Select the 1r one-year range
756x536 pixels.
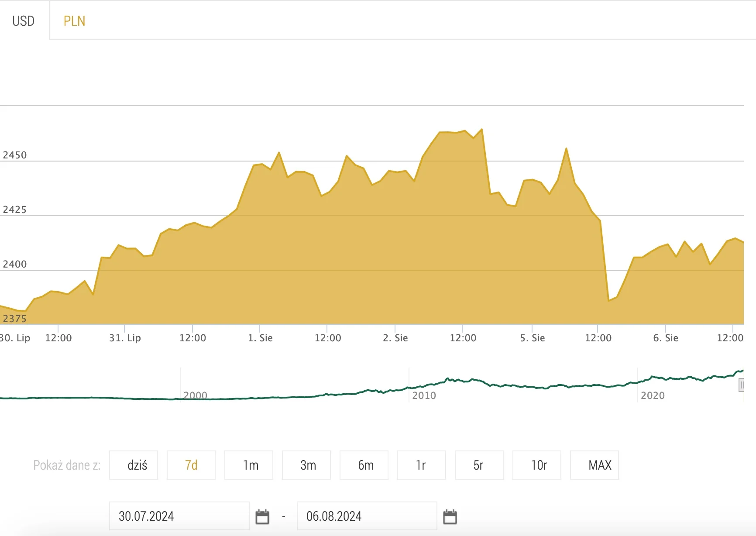[422, 465]
